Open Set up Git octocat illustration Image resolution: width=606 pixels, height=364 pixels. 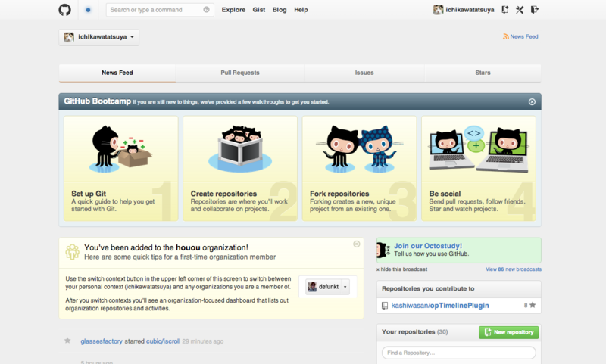[x=121, y=148]
